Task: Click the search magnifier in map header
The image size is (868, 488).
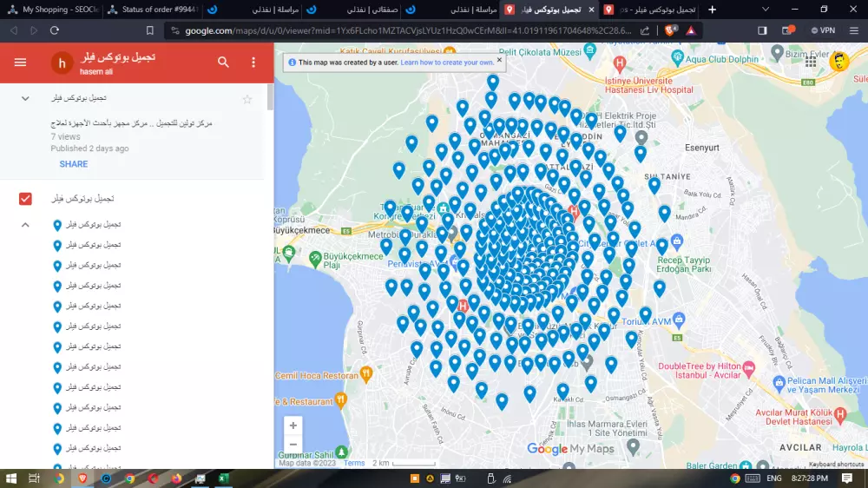Action: (223, 63)
